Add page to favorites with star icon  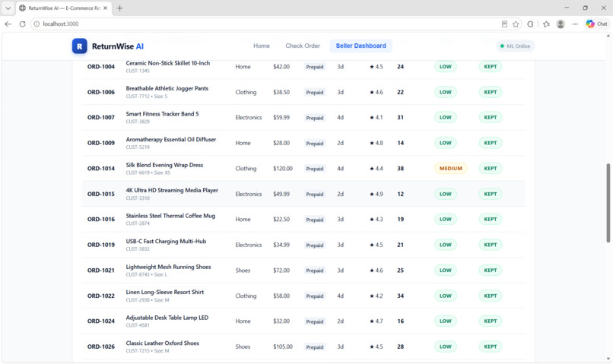point(516,24)
